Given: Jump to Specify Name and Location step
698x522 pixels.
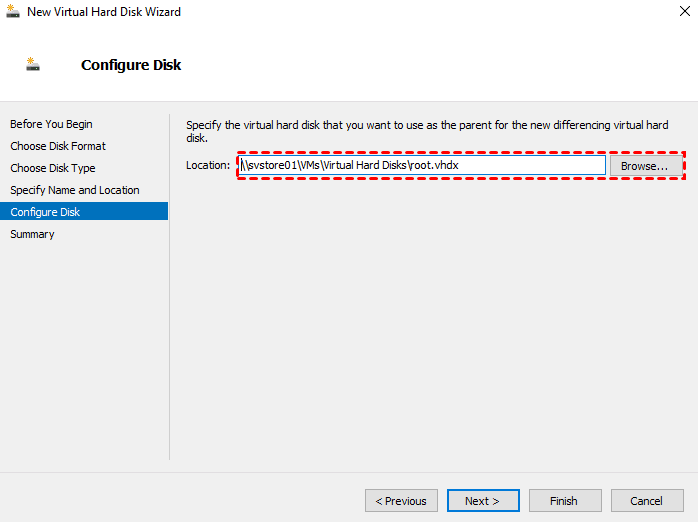Looking at the screenshot, I should click(75, 190).
